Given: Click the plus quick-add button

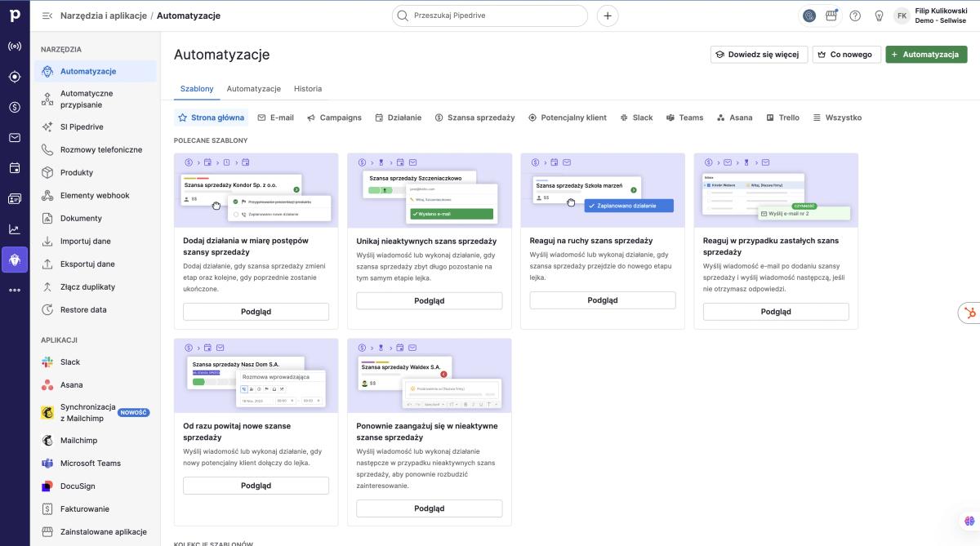Looking at the screenshot, I should pyautogui.click(x=608, y=16).
